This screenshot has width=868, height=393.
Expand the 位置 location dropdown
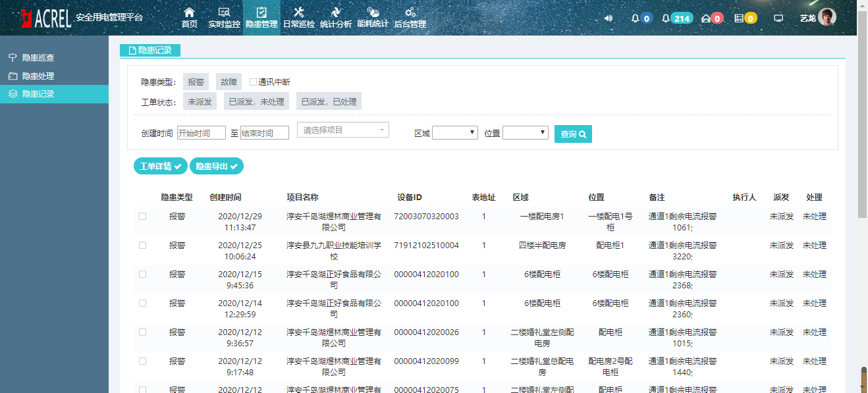526,133
